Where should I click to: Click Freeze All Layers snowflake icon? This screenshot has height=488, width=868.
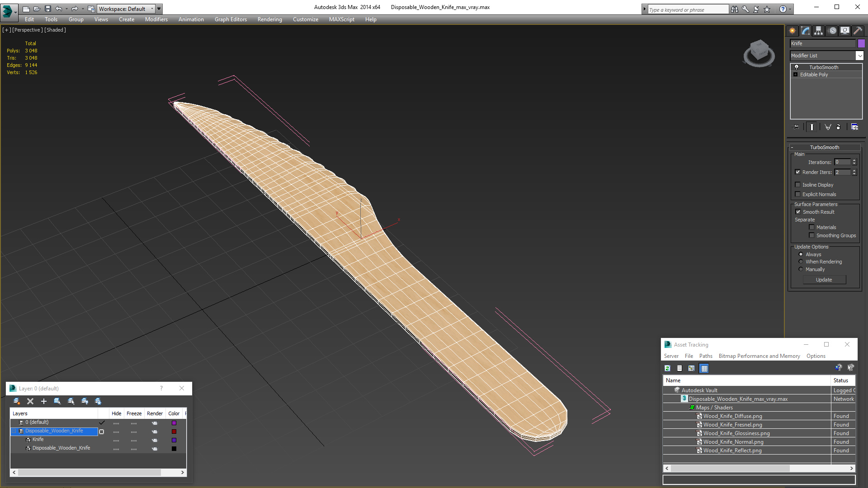[x=98, y=401]
